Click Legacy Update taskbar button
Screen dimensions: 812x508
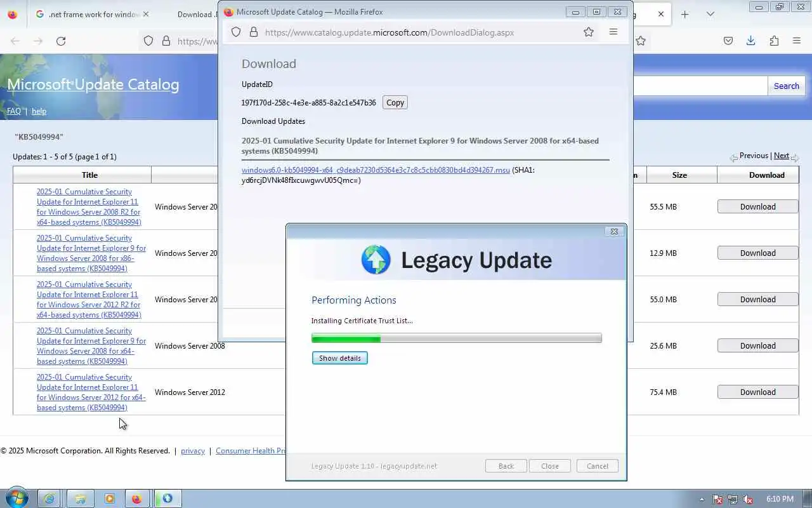click(167, 498)
